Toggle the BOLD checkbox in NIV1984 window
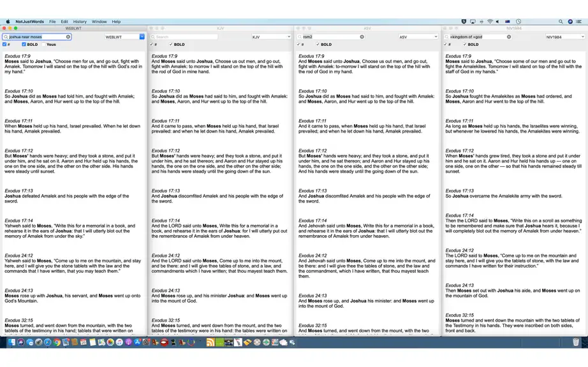The height and width of the screenshot is (367, 588). click(x=465, y=44)
